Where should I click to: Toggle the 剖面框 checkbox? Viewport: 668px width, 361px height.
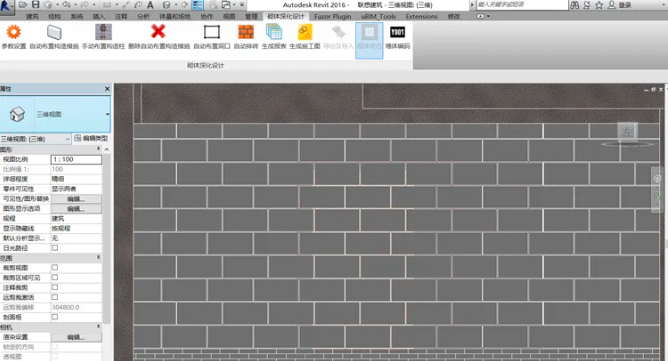tap(55, 317)
